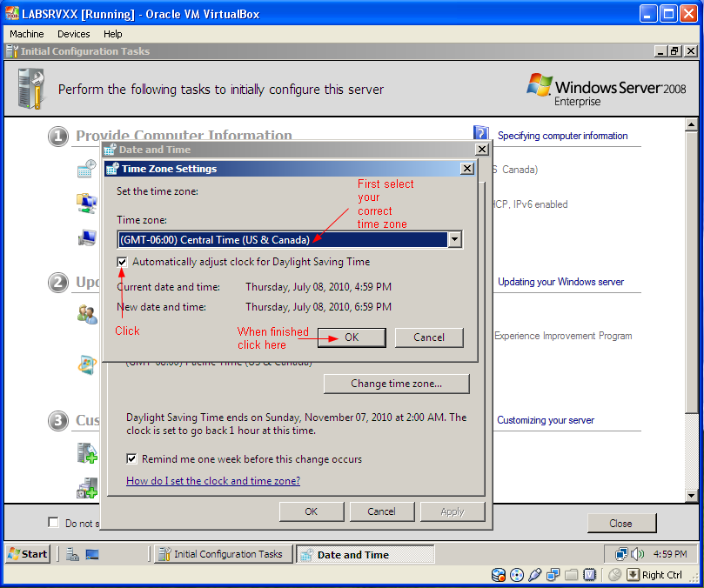Close the Time Zone Settings dialog with X
This screenshot has width=704, height=588.
pos(467,169)
